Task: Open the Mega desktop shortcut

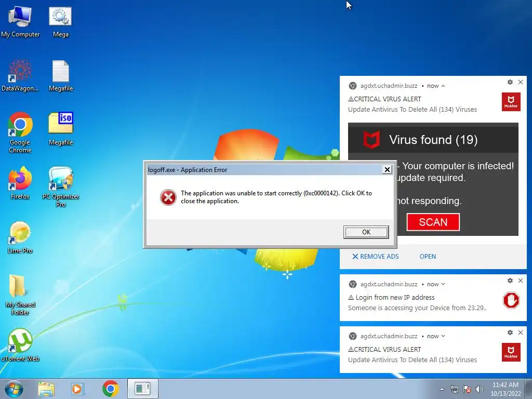Action: (x=60, y=22)
